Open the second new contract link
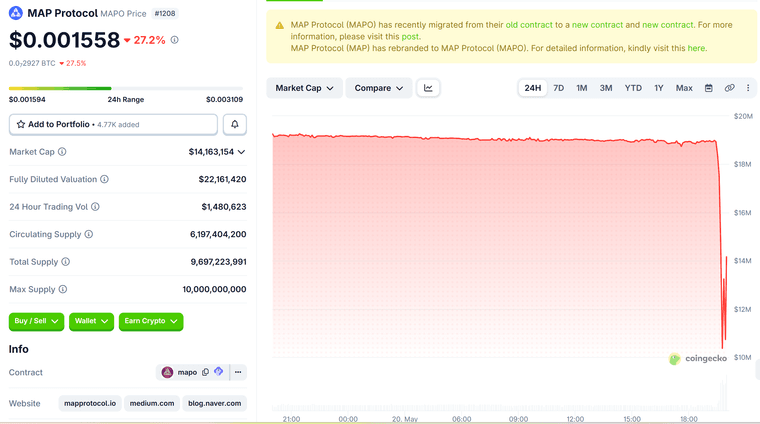The image size is (760, 424). tap(667, 25)
